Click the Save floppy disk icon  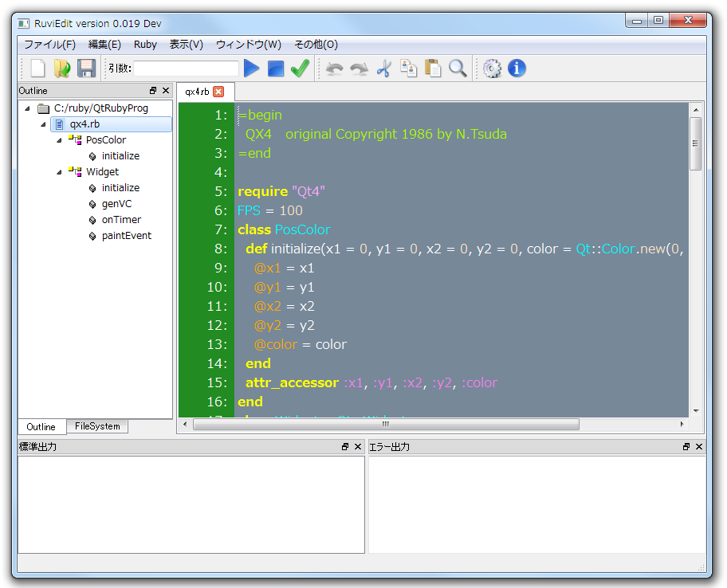86,69
